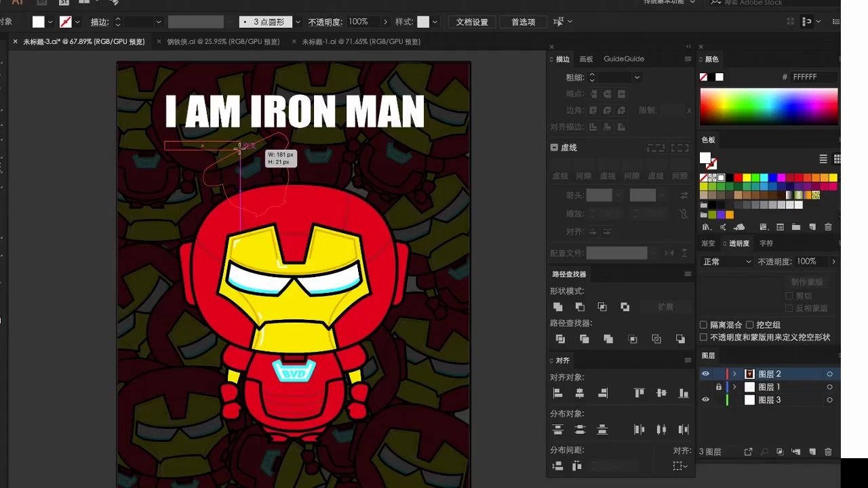Click the Intersect shape mode icon
Screen dimensions: 868x488
click(x=602, y=307)
